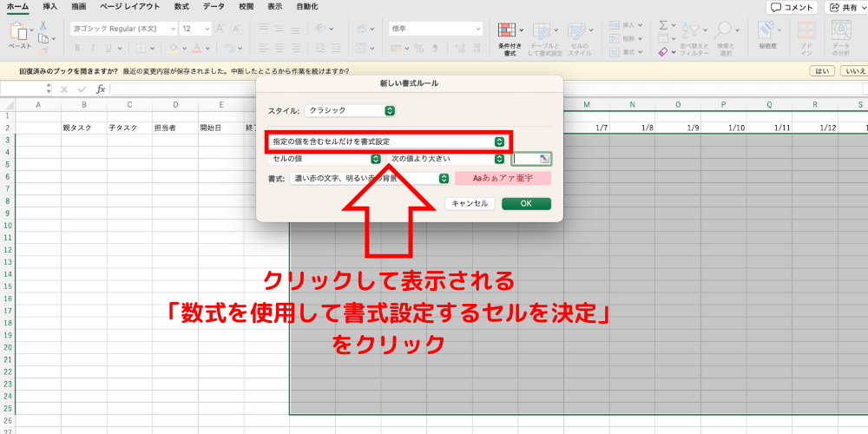868x434 pixels.
Task: Click the decrease indent icon
Action: tap(321, 48)
